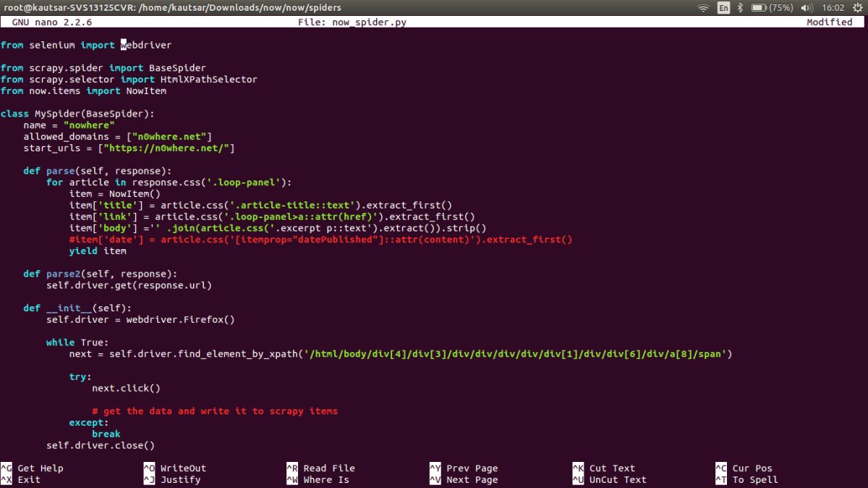
Task: Click the ^R Read File shortcut
Action: (x=320, y=468)
